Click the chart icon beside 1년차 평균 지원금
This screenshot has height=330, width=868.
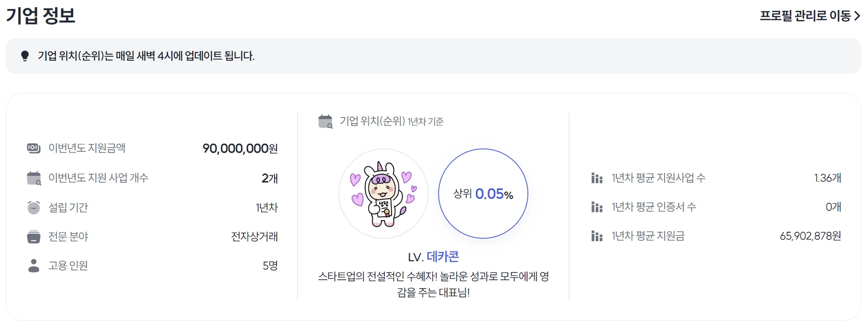tap(596, 236)
